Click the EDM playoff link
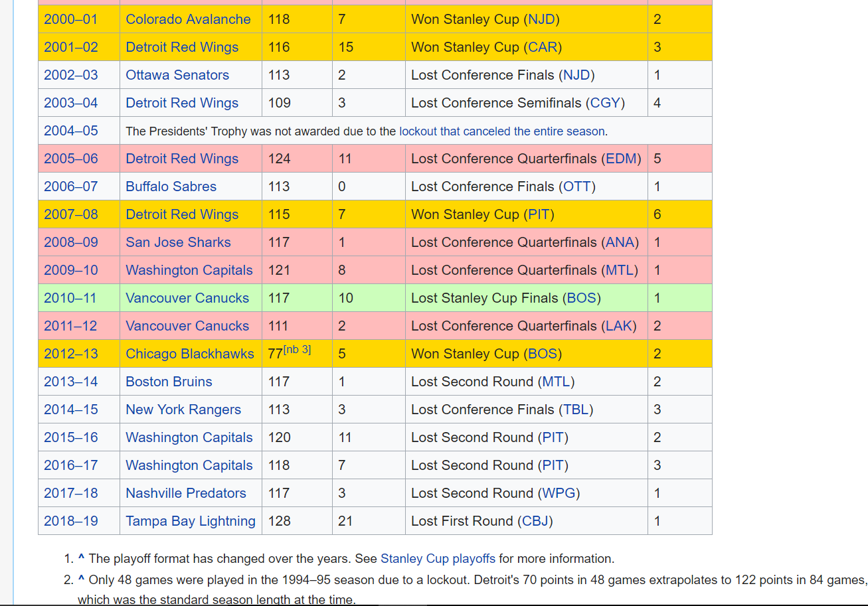868x606 pixels. 621,159
